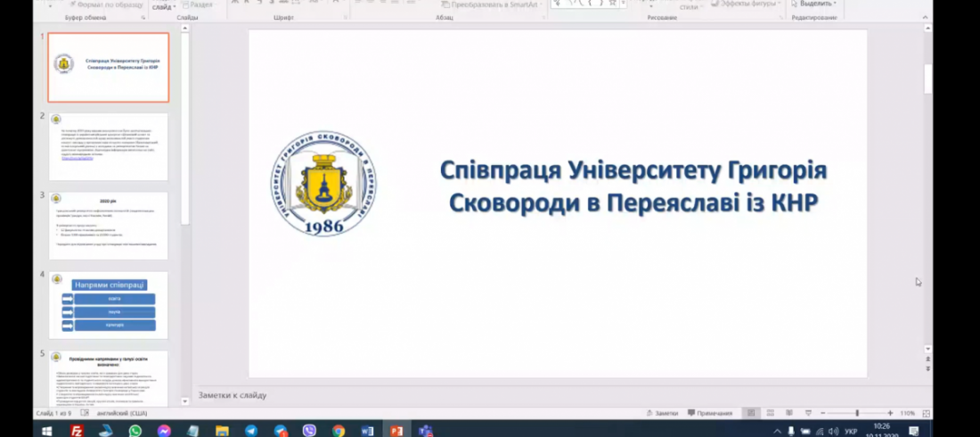Click the 'Слайд 1 из 9' status text

coord(53,413)
